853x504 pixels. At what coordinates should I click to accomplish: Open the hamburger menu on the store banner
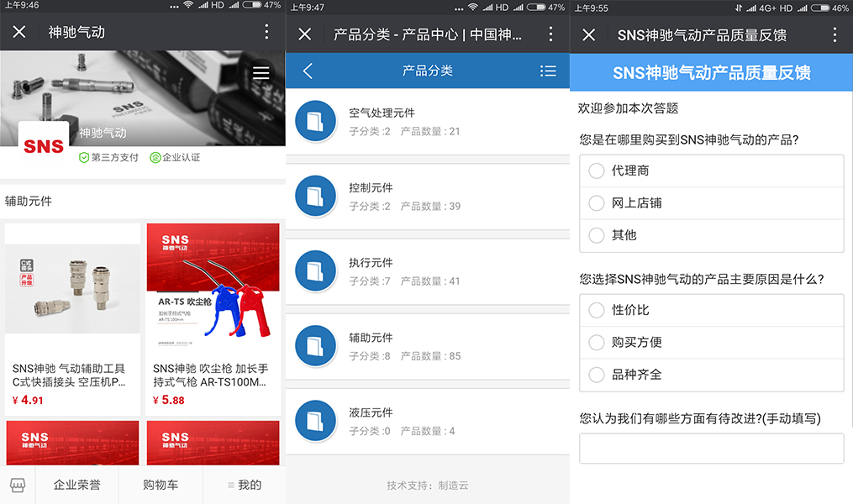tap(261, 73)
